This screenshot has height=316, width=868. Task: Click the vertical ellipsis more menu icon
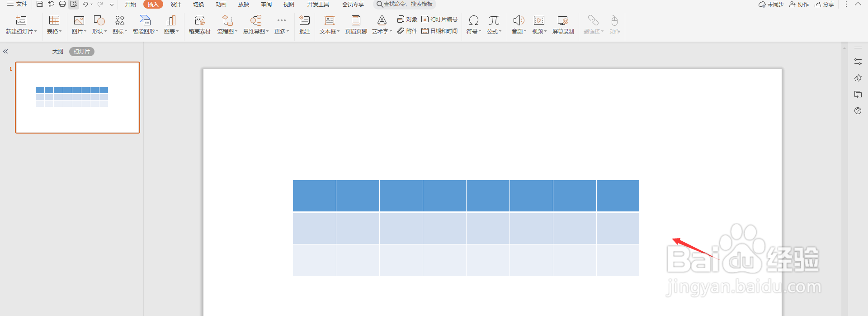[846, 4]
